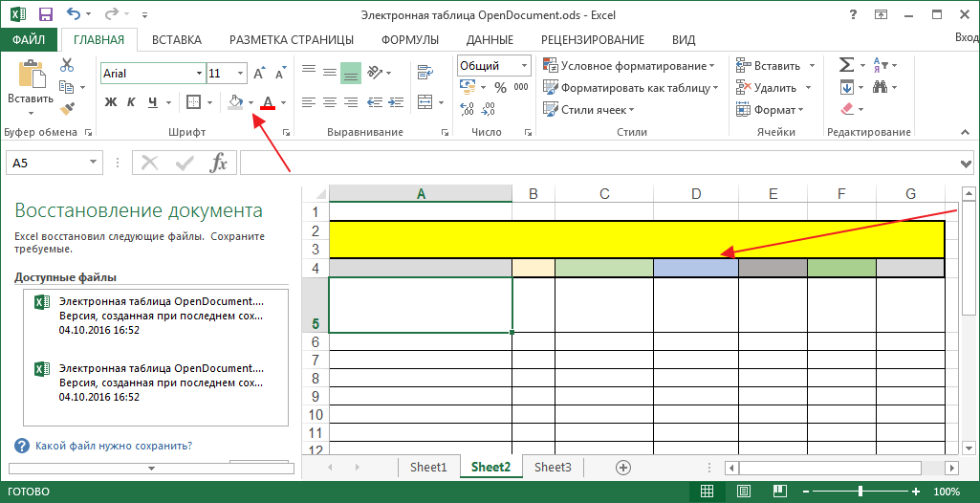The height and width of the screenshot is (503, 980).
Task: Open the Arial font name dropdown
Action: [x=200, y=73]
